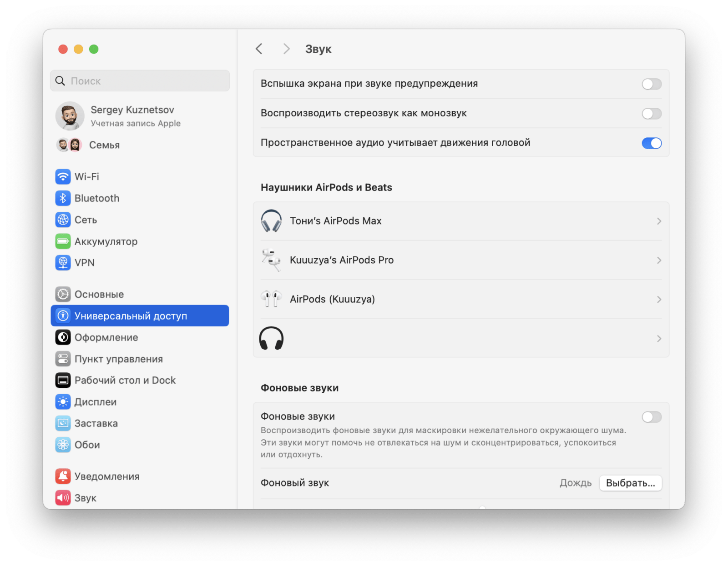Viewport: 728px width, 566px height.
Task: Open Рабочий стол и Dock pane
Action: tap(140, 380)
